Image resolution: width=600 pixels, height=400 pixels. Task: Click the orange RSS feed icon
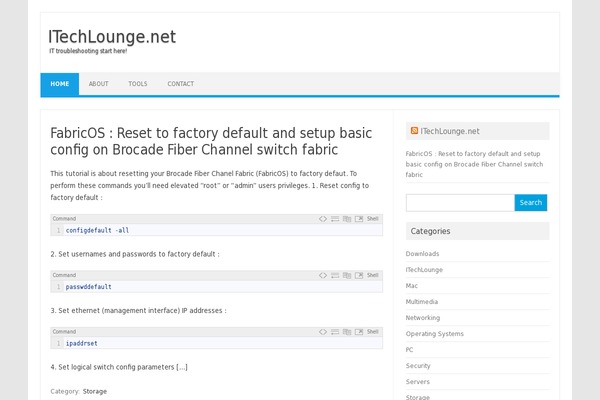(414, 131)
